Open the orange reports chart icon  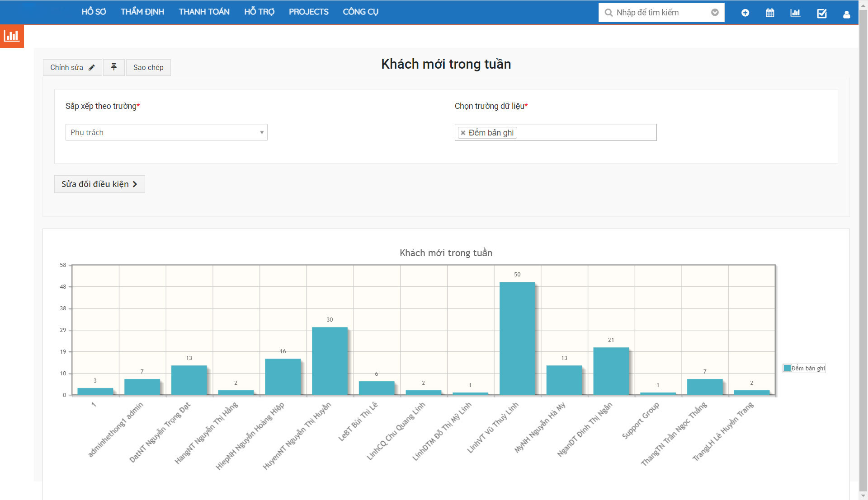[x=12, y=36]
